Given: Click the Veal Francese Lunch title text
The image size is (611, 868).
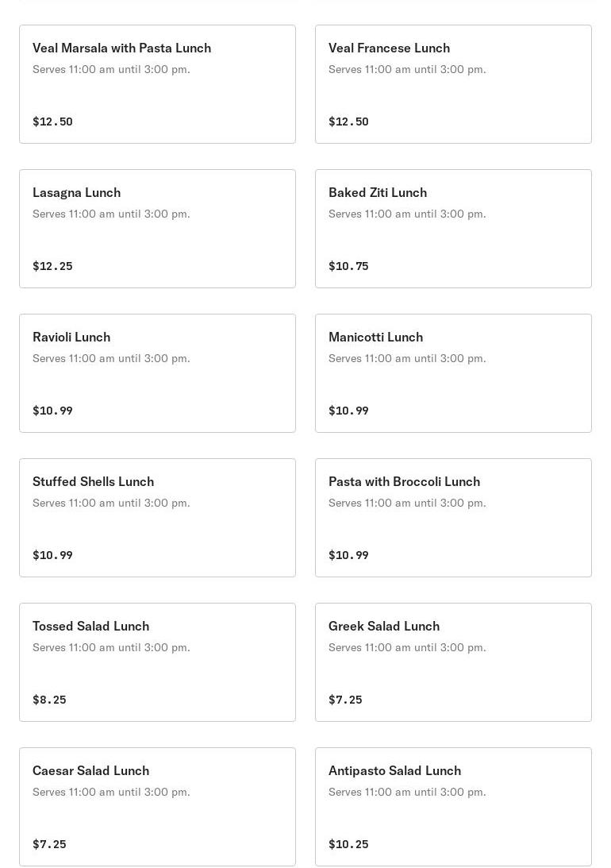Looking at the screenshot, I should point(390,48).
